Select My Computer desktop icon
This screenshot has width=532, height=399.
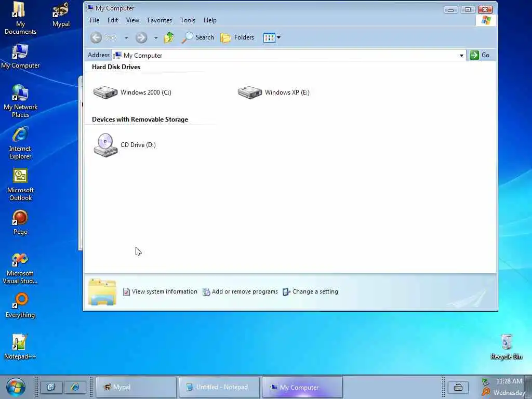pyautogui.click(x=20, y=56)
